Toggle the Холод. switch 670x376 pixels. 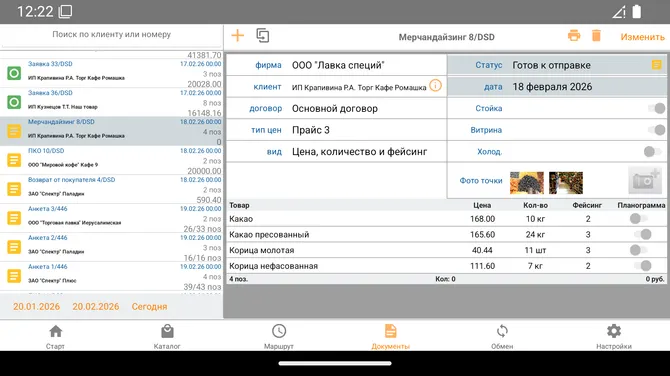pos(652,151)
